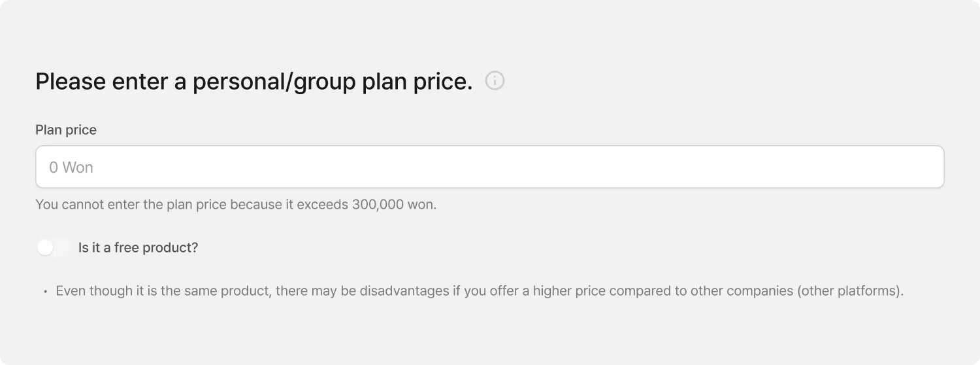This screenshot has width=980, height=365.
Task: Click the gray track of the free product toggle
Action: [x=63, y=247]
